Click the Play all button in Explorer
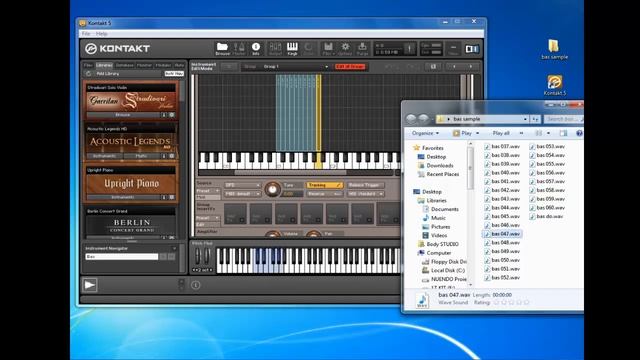Screen dimensions: 640x360 click(x=501, y=133)
